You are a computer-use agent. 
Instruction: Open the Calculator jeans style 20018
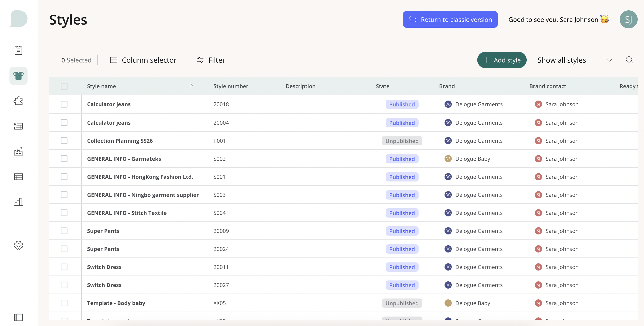click(109, 104)
